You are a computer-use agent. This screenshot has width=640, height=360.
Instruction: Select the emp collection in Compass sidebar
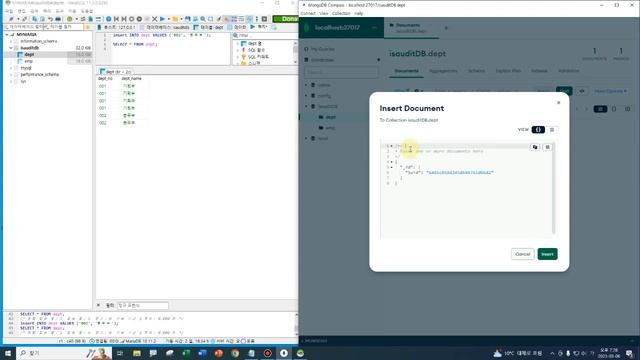330,128
